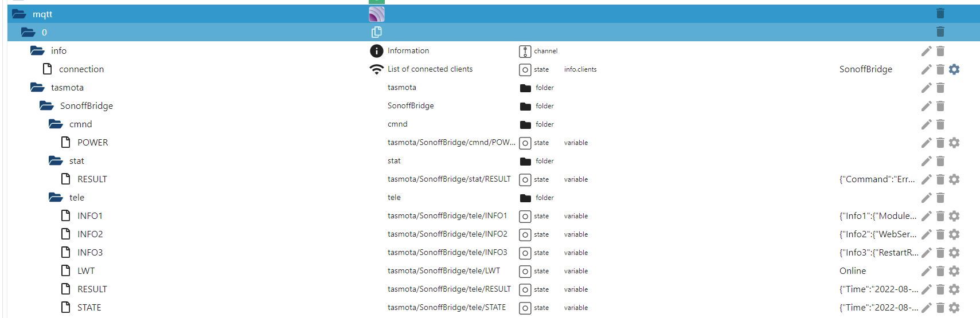Select the POWER state under cmnd
Viewport: 980px width, 318px height.
(92, 142)
